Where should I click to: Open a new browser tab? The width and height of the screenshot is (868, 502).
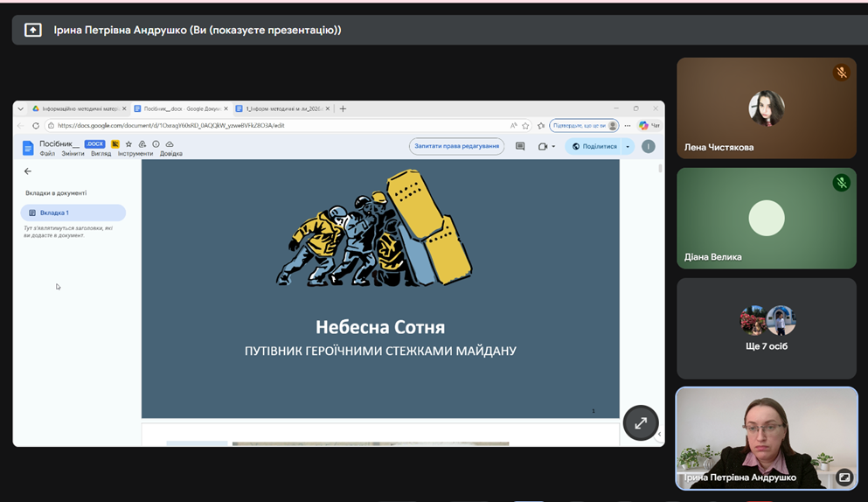pos(343,109)
